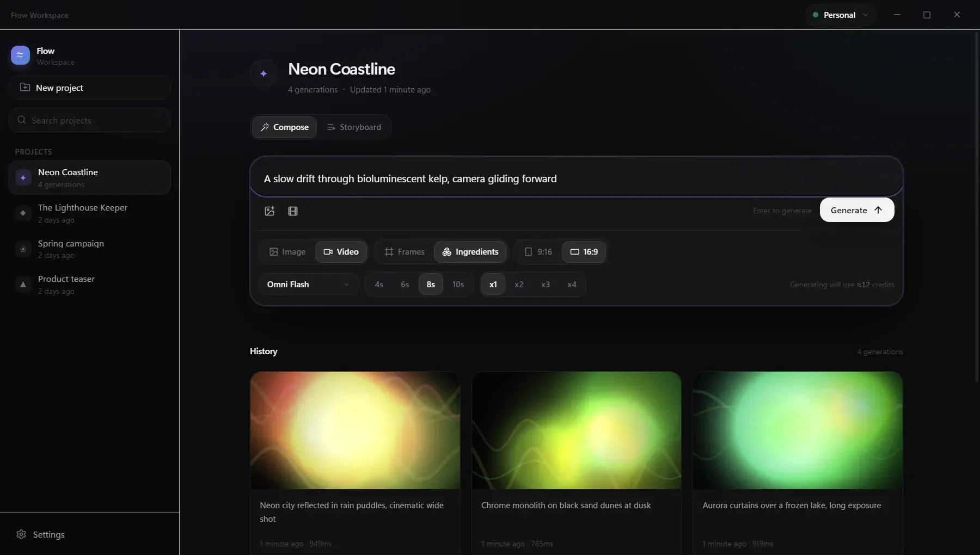The image size is (980, 555).
Task: Click the Flow workspace logo icon
Action: click(x=20, y=55)
